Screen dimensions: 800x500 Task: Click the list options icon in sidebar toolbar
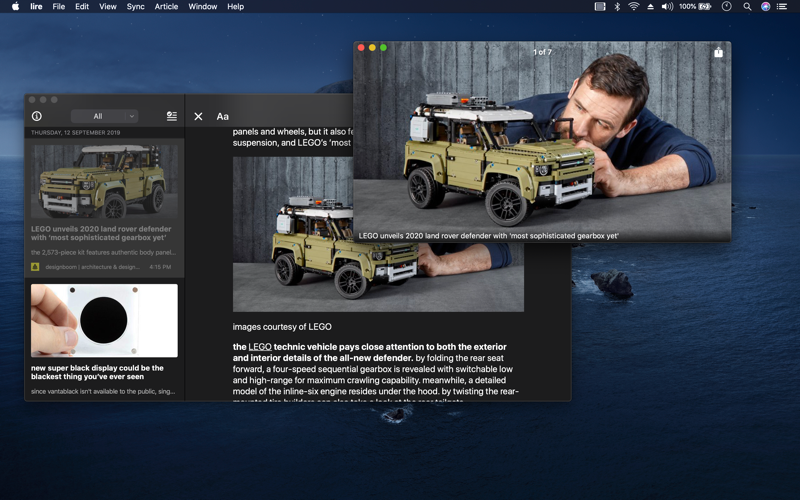point(172,116)
